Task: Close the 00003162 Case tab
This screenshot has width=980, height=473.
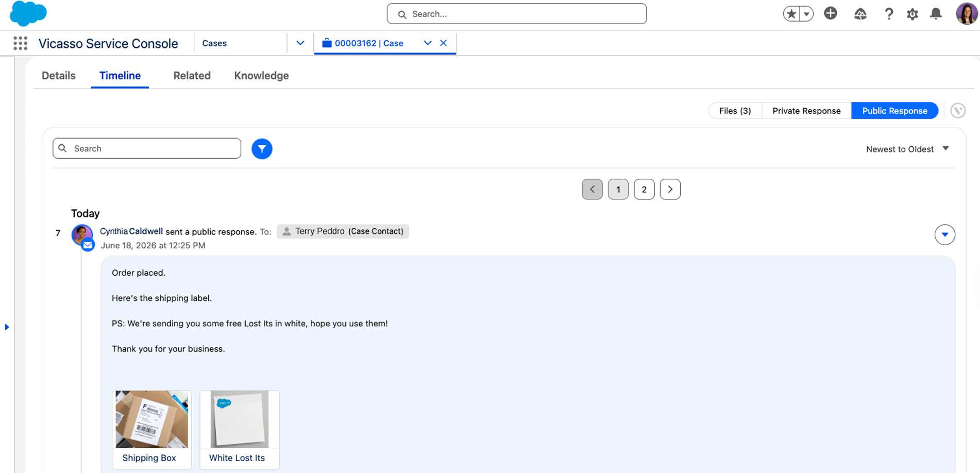Action: click(444, 43)
